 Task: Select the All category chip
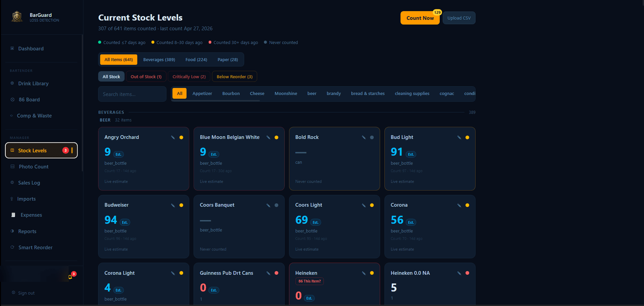179,93
